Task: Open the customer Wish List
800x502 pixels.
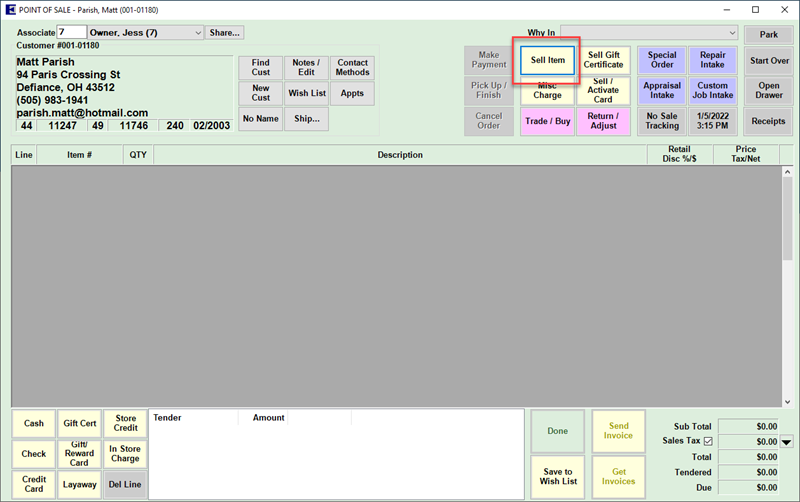Action: 307,93
